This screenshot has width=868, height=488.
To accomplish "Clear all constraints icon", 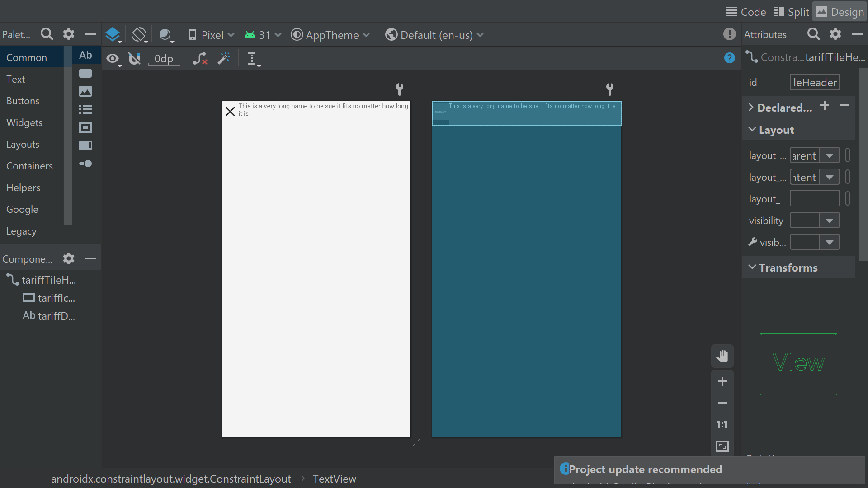I will click(x=200, y=58).
